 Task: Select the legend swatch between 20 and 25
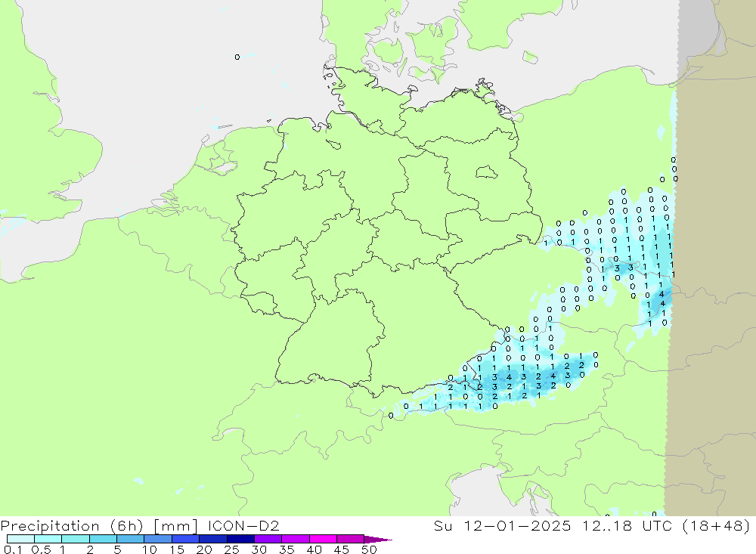click(213, 539)
